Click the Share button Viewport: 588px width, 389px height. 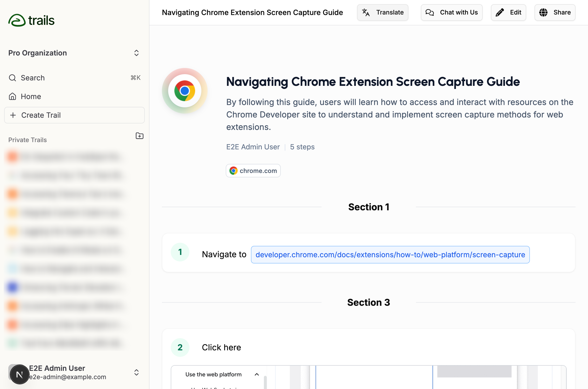[x=555, y=12]
